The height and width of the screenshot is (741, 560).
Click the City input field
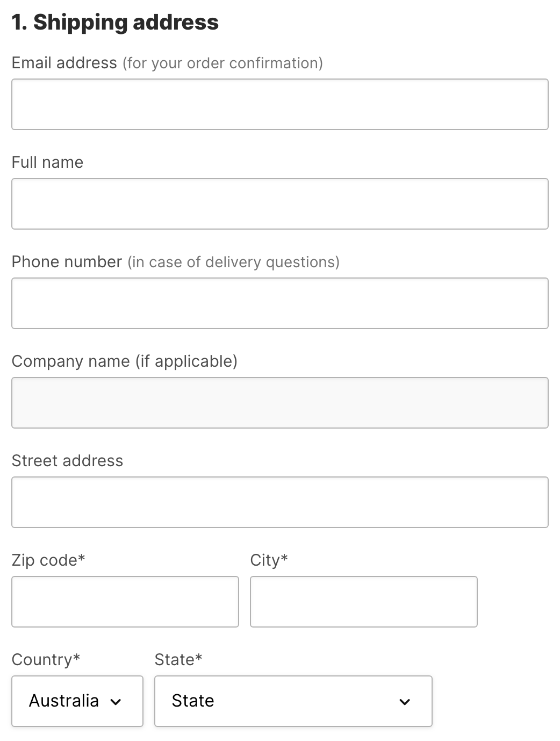pos(363,601)
